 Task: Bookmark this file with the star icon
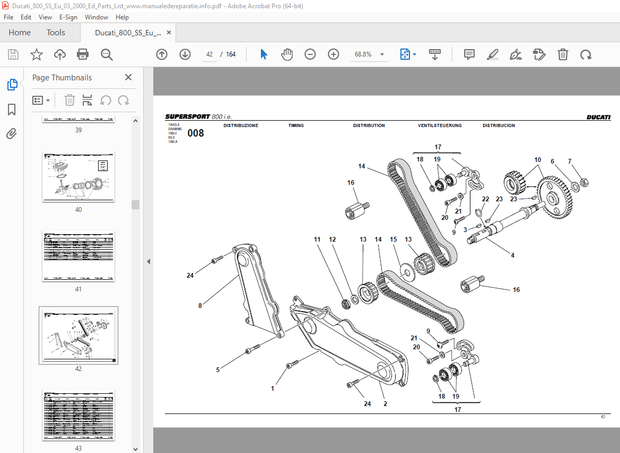(36, 54)
